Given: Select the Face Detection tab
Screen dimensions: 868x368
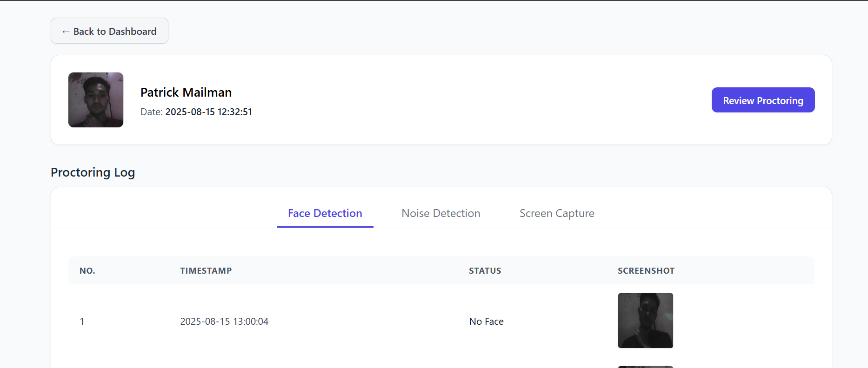Looking at the screenshot, I should [x=325, y=213].
